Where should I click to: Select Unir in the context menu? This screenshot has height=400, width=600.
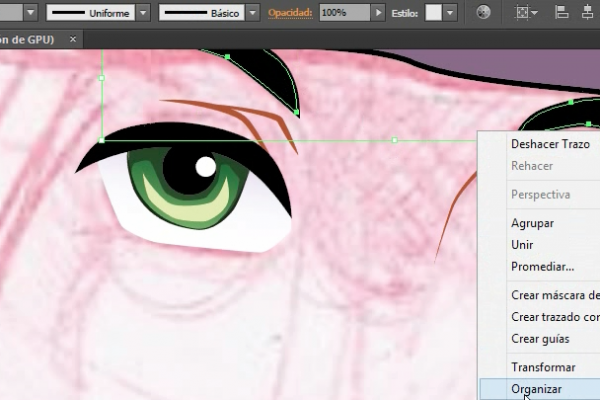[x=522, y=245]
